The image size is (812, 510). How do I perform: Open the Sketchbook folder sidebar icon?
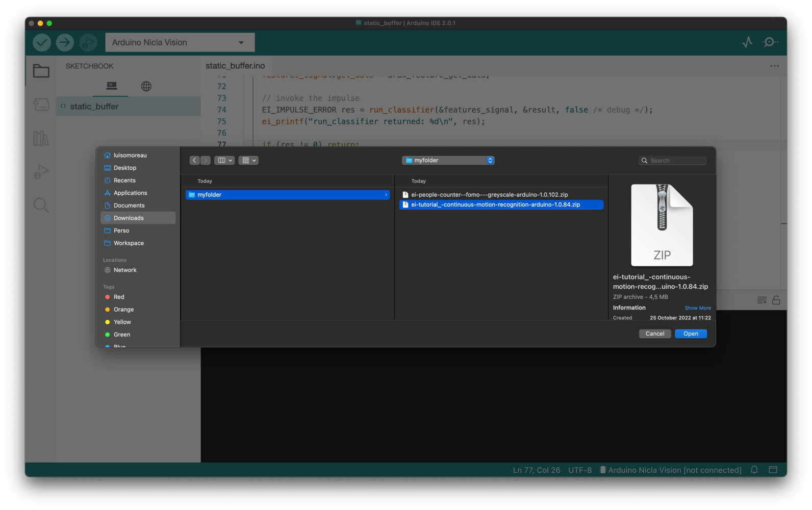[41, 71]
